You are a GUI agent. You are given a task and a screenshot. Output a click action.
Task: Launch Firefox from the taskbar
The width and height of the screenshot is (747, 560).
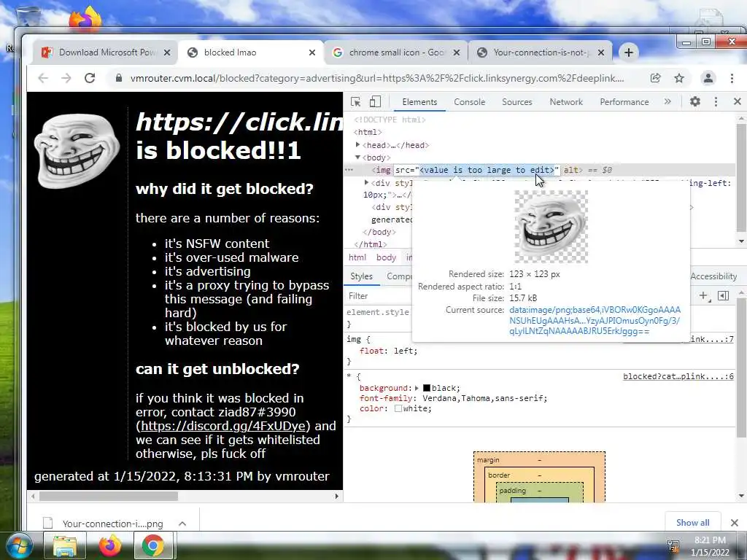point(109,546)
